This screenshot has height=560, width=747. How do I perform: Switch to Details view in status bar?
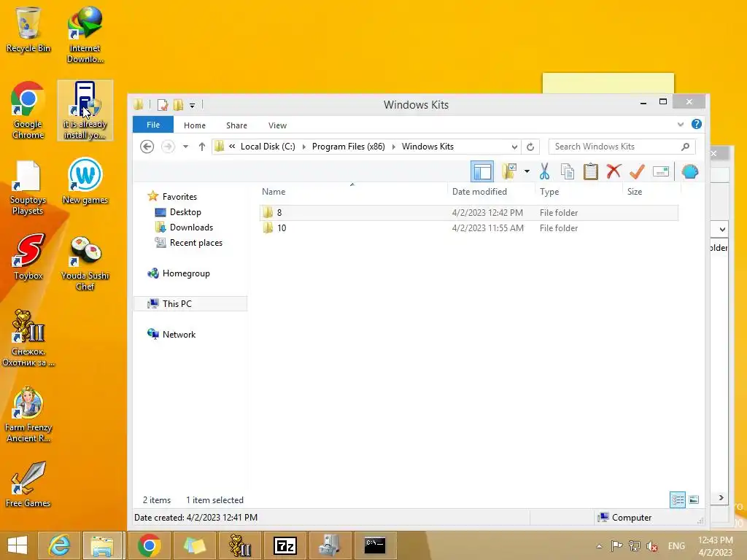click(678, 499)
